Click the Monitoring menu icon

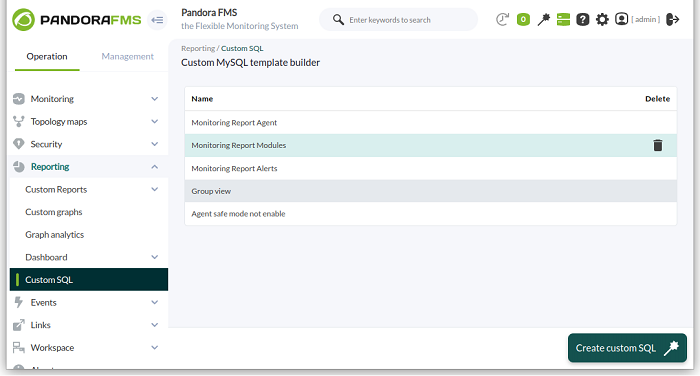(x=19, y=99)
